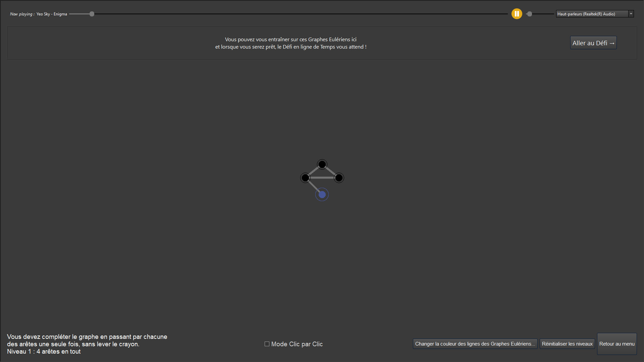The height and width of the screenshot is (362, 644).
Task: Click the Aller au Défi button
Action: (x=593, y=43)
